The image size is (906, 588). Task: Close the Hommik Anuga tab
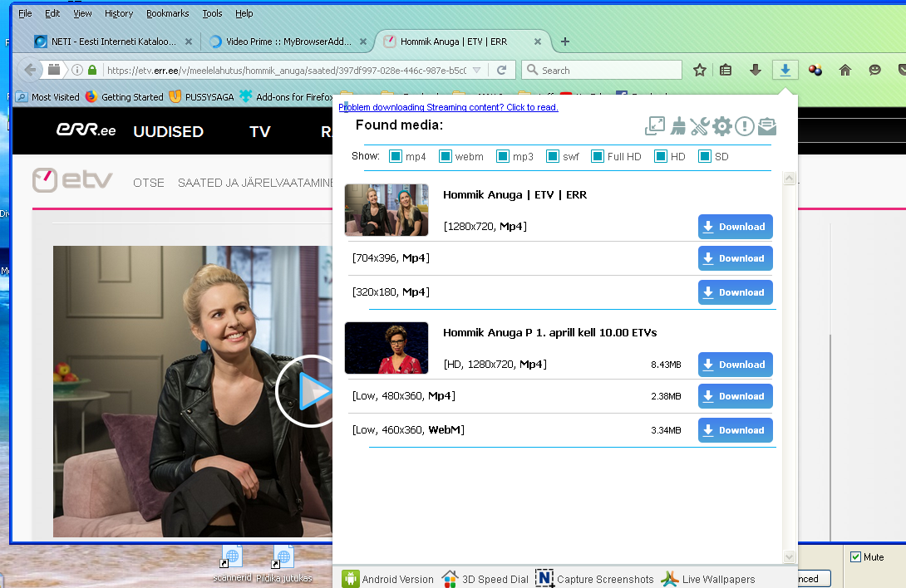click(537, 42)
